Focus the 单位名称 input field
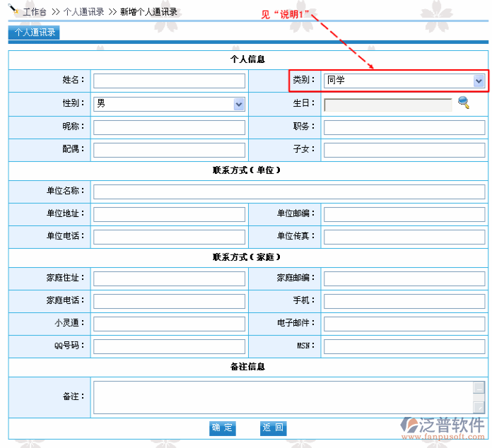This screenshot has height=448, width=492. (x=289, y=191)
